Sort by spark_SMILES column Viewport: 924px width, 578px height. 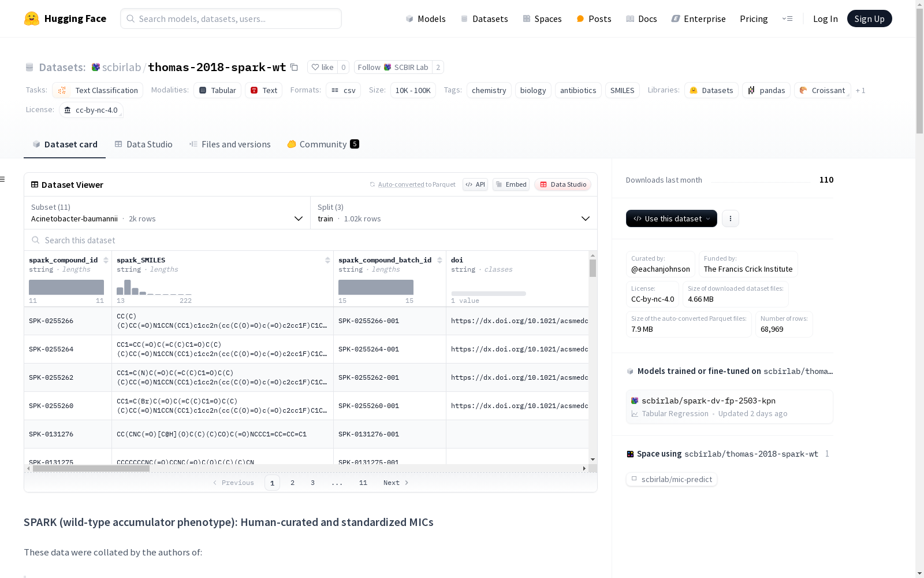327,260
